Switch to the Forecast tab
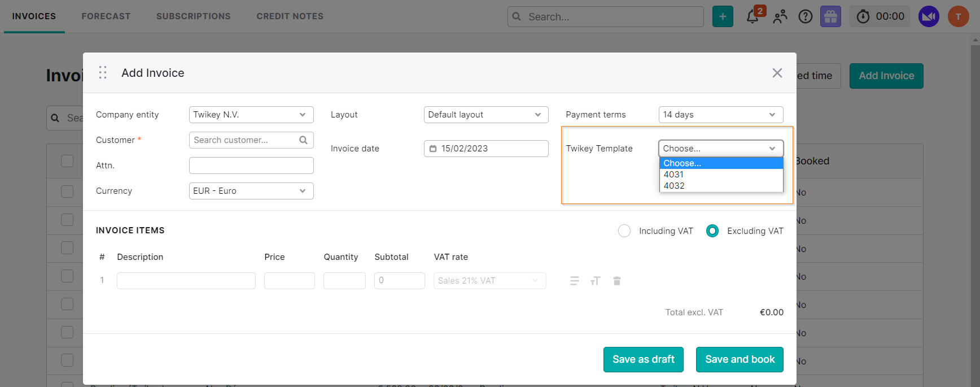 (x=106, y=16)
